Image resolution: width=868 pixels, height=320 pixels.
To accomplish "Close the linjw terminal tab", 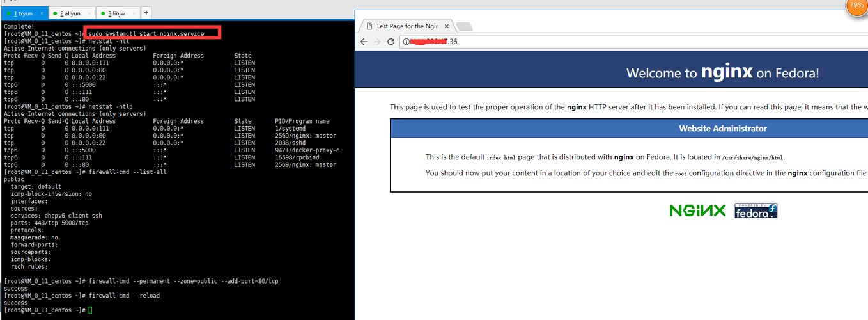I will tap(134, 13).
